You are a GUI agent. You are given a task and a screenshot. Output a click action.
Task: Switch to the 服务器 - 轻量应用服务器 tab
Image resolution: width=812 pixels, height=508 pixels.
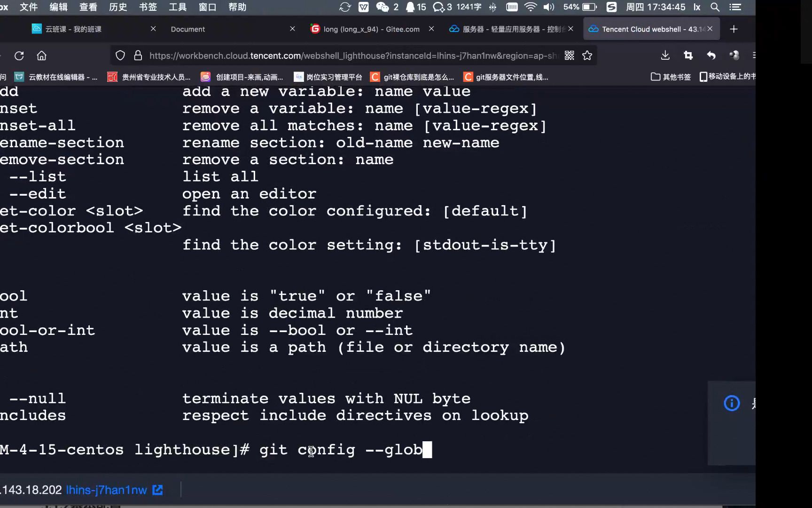click(511, 29)
